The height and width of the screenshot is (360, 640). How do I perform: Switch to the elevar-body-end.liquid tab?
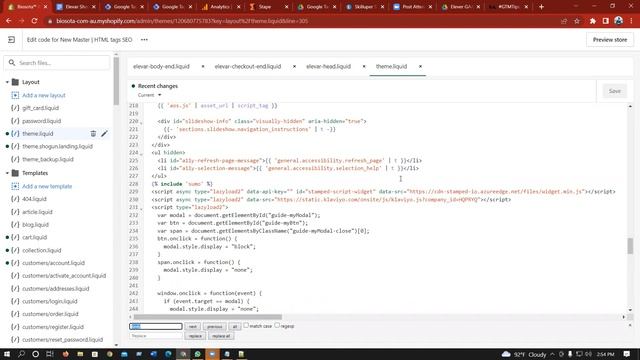tap(161, 66)
